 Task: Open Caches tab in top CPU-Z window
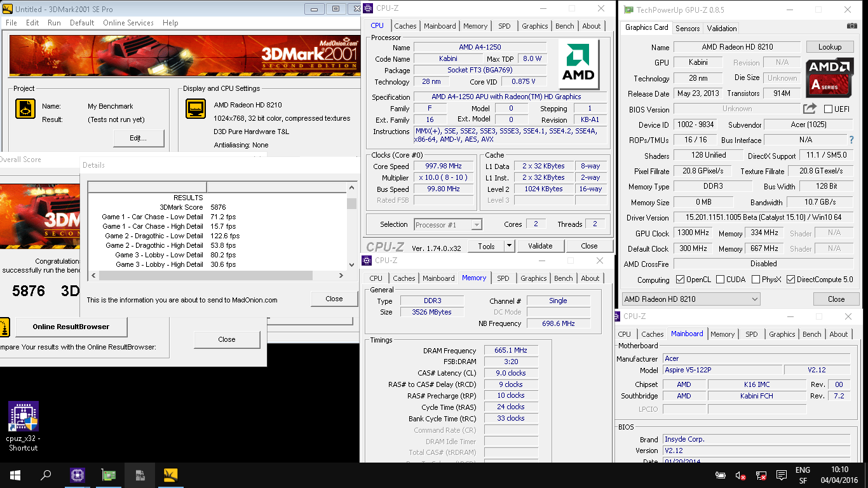[x=405, y=26]
